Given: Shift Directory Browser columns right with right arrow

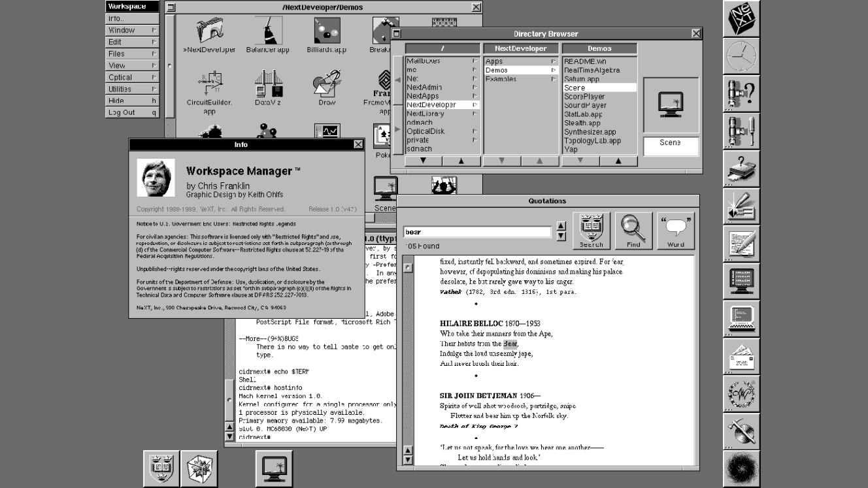Looking at the screenshot, I should tap(397, 129).
